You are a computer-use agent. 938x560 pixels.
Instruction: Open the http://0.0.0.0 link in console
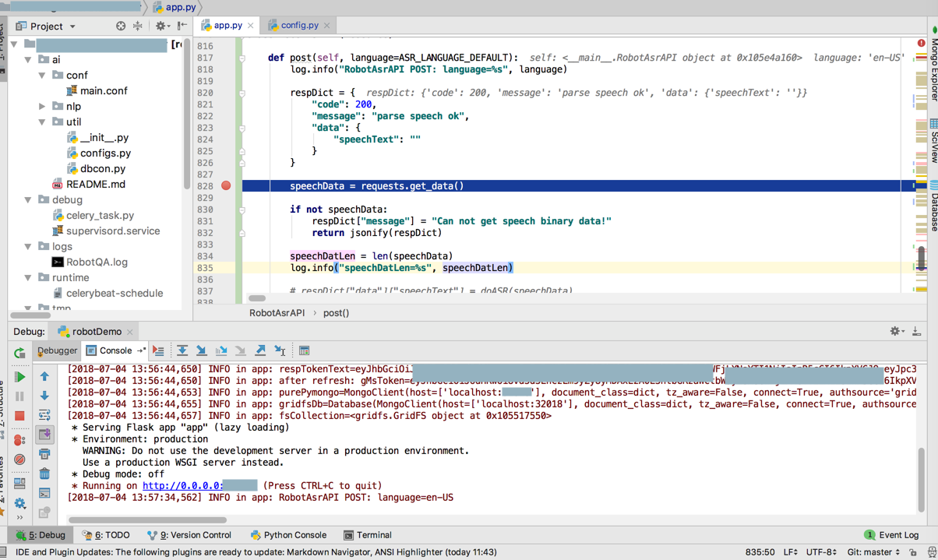pyautogui.click(x=182, y=486)
